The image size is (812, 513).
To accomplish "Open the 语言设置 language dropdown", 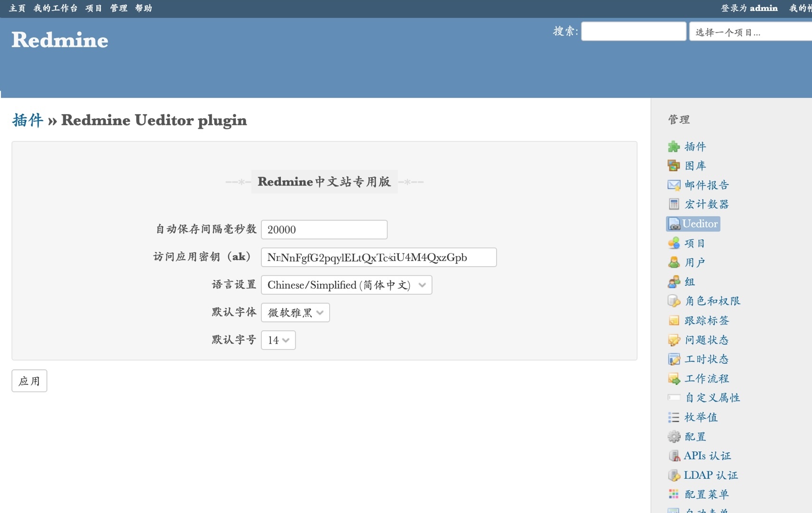I will [x=346, y=285].
